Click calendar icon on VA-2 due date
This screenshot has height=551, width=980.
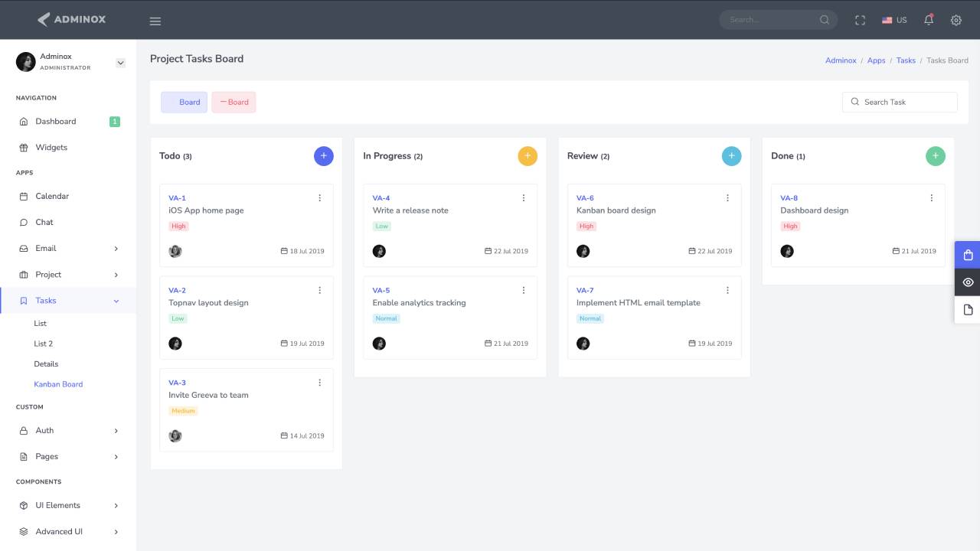coord(284,344)
